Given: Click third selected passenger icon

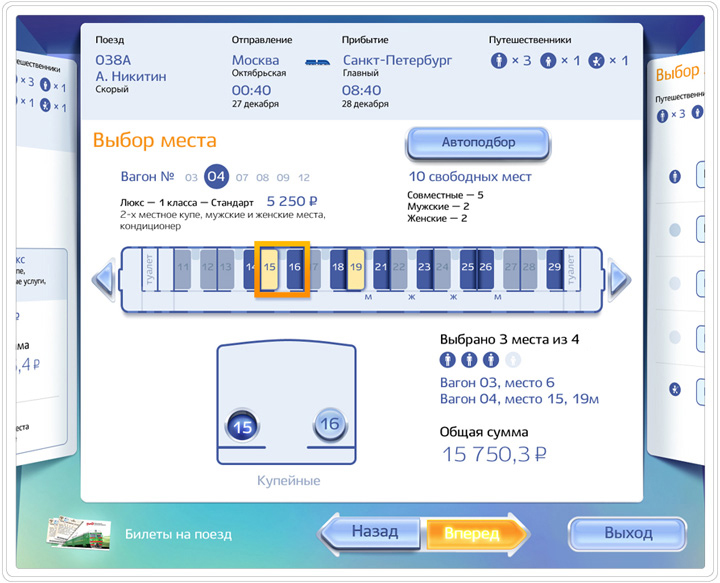Looking at the screenshot, I should pyautogui.click(x=490, y=359).
